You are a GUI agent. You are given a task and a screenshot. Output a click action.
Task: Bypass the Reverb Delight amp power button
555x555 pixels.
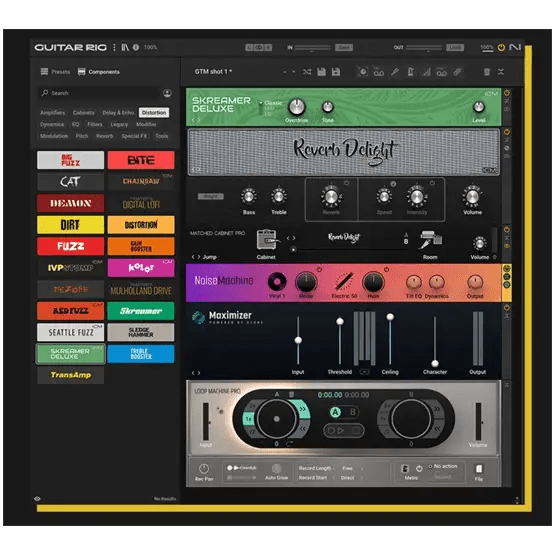pyautogui.click(x=507, y=132)
